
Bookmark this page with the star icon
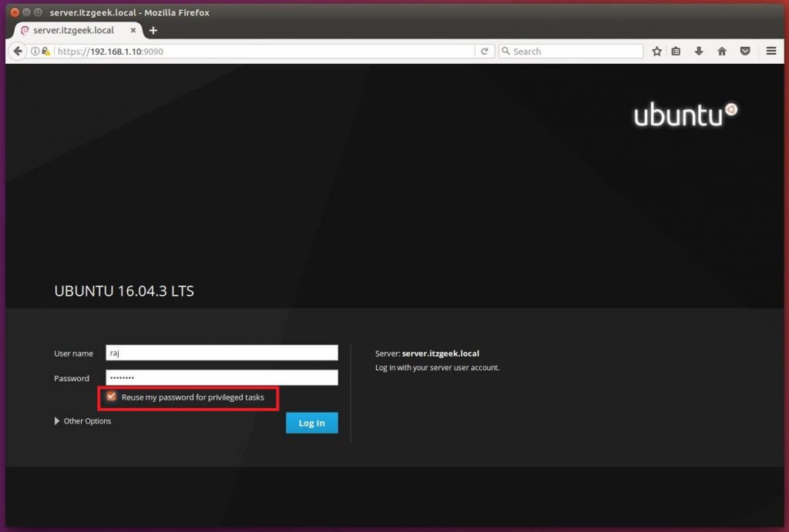pyautogui.click(x=656, y=52)
